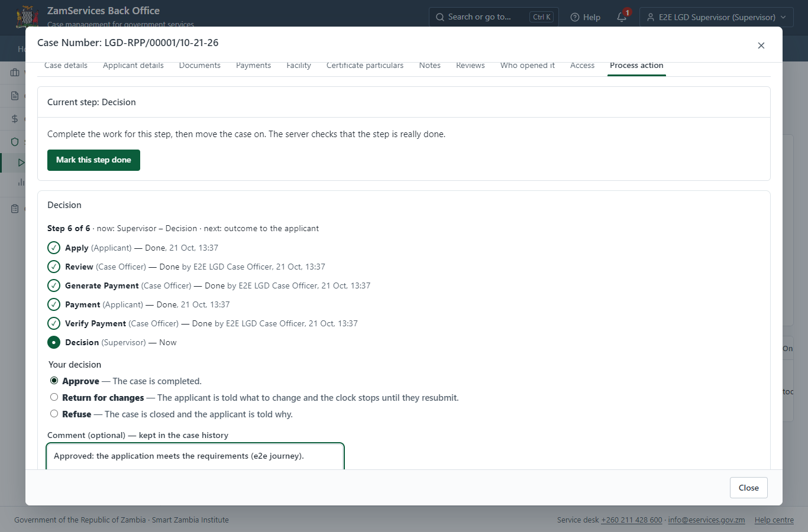Click the user profile icon in header
808x532 pixels.
651,17
